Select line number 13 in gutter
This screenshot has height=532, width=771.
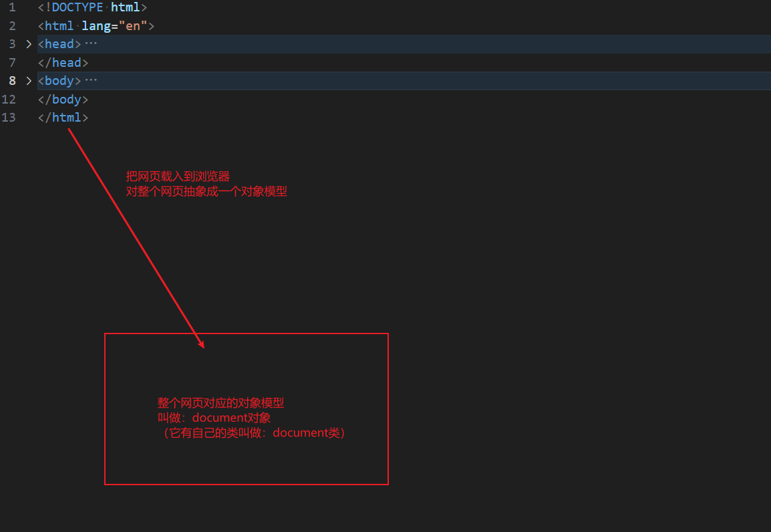coord(9,118)
